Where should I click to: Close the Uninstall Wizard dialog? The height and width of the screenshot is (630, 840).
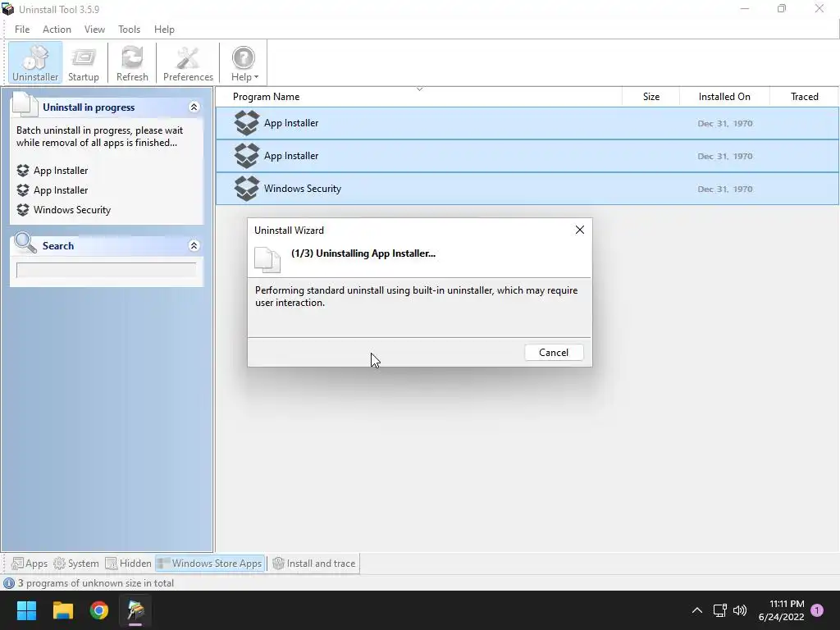point(580,230)
